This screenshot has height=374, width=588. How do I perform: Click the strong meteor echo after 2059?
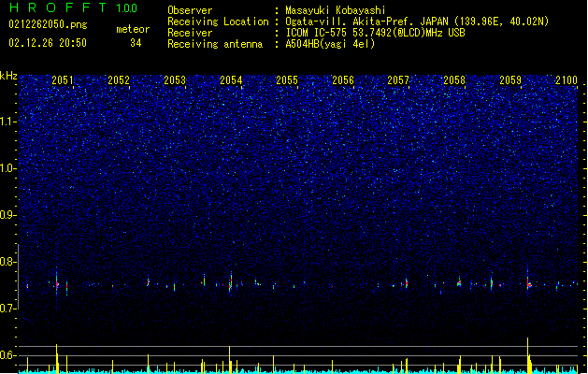pos(528,283)
